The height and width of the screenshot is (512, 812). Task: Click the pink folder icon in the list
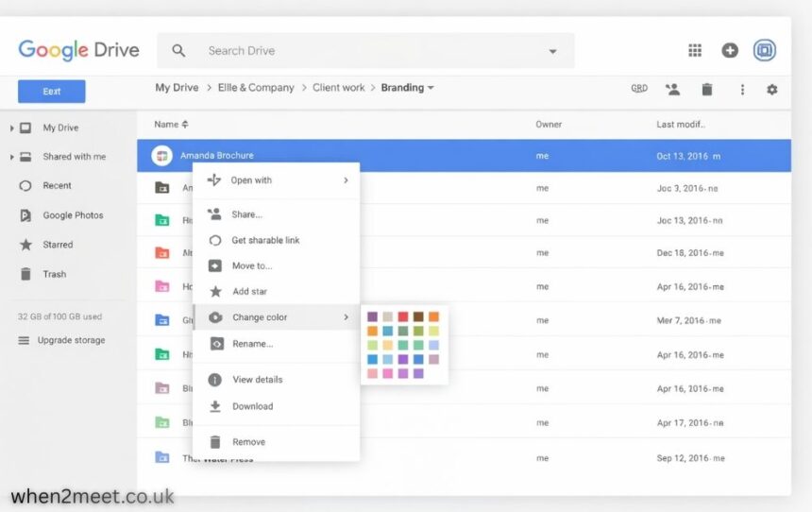coord(162,285)
